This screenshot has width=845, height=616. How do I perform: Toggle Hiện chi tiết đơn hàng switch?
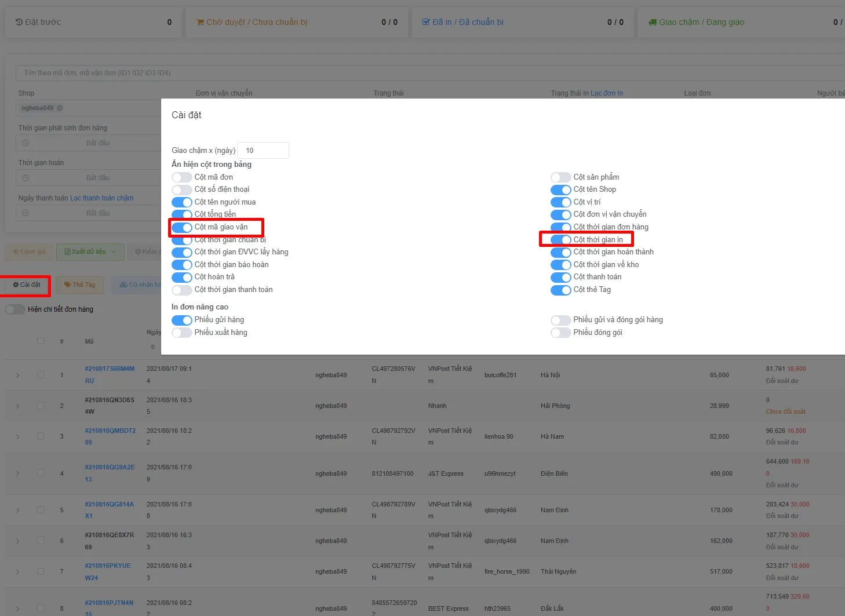tap(15, 309)
